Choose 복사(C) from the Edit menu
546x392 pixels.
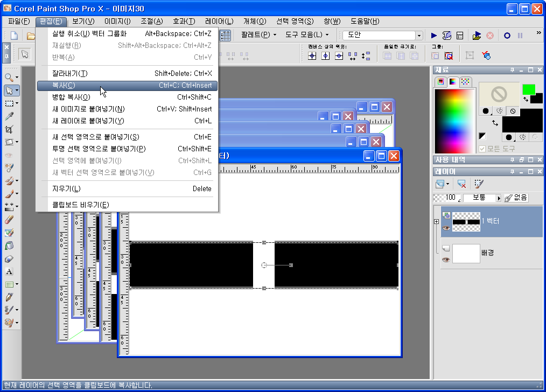pos(128,85)
